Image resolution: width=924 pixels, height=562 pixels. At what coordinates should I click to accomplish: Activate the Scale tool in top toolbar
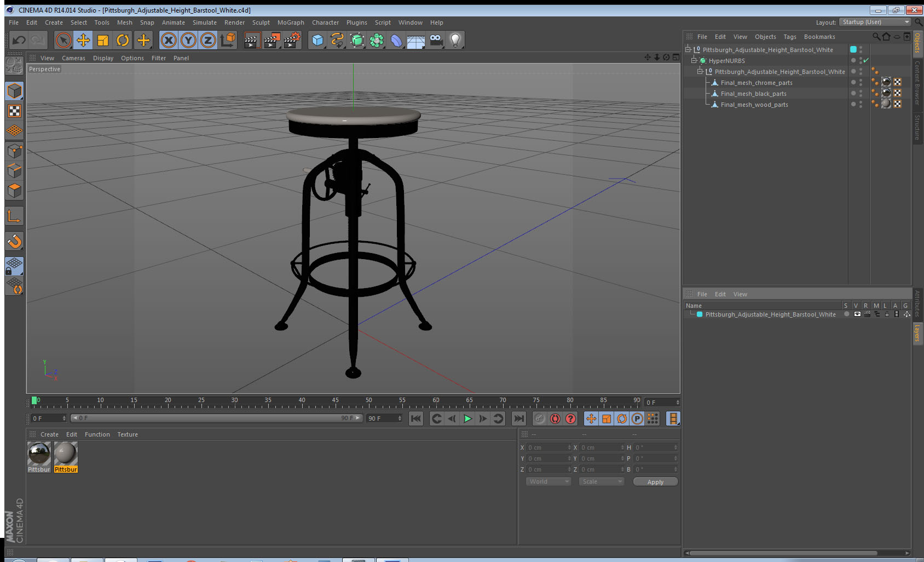pos(103,40)
